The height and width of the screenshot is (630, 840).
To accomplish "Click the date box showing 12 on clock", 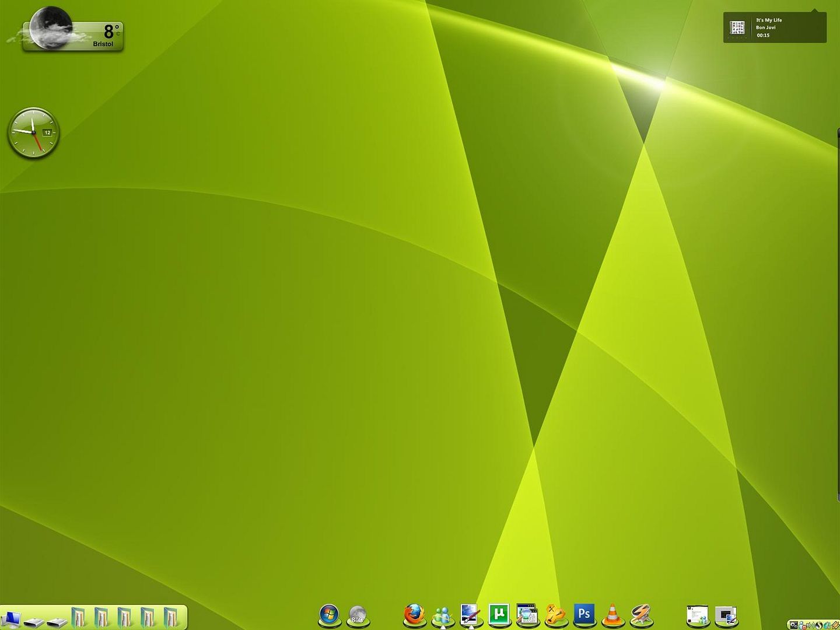I will [x=47, y=132].
